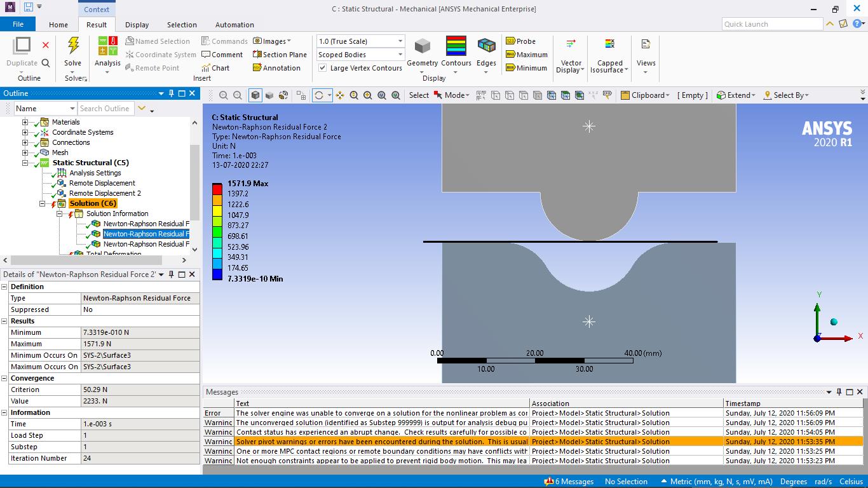Screen dimensions: 868x488
Task: Select Solution Information in the outline
Action: [117, 213]
